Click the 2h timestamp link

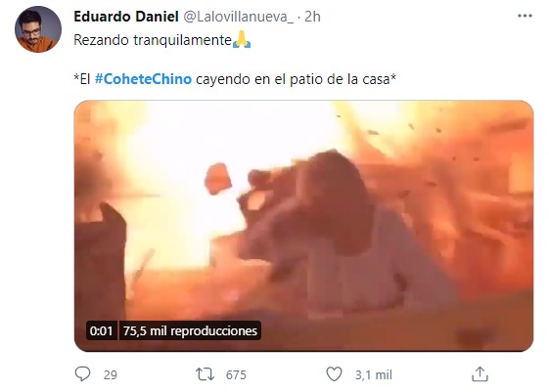tap(312, 17)
